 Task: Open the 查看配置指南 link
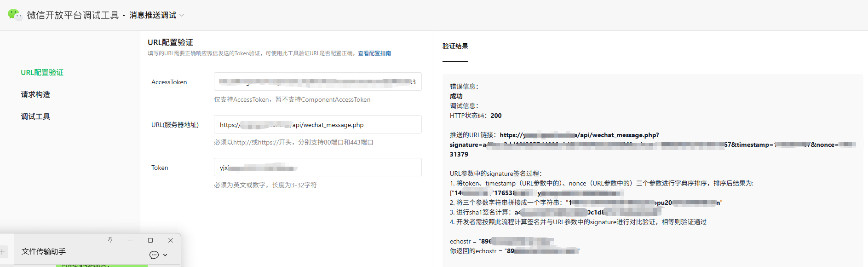374,53
